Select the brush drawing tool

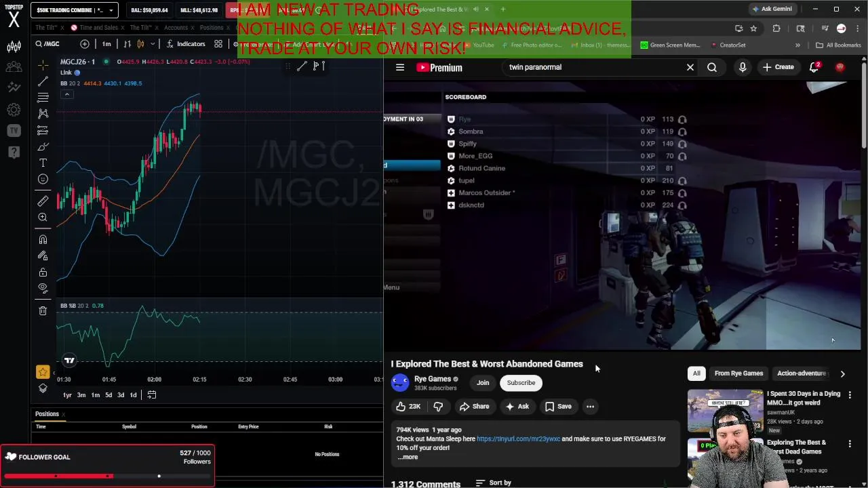point(43,146)
